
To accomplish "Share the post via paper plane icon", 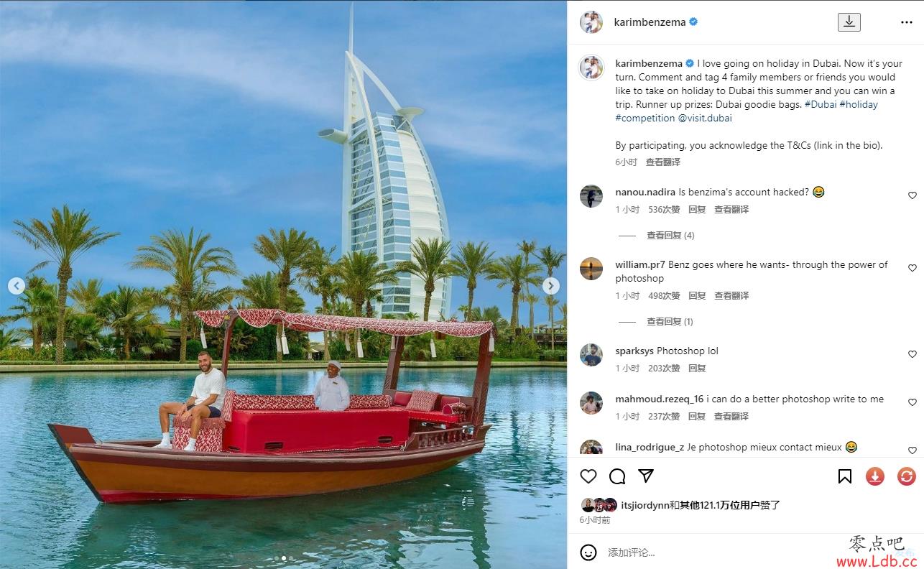I will (x=646, y=476).
